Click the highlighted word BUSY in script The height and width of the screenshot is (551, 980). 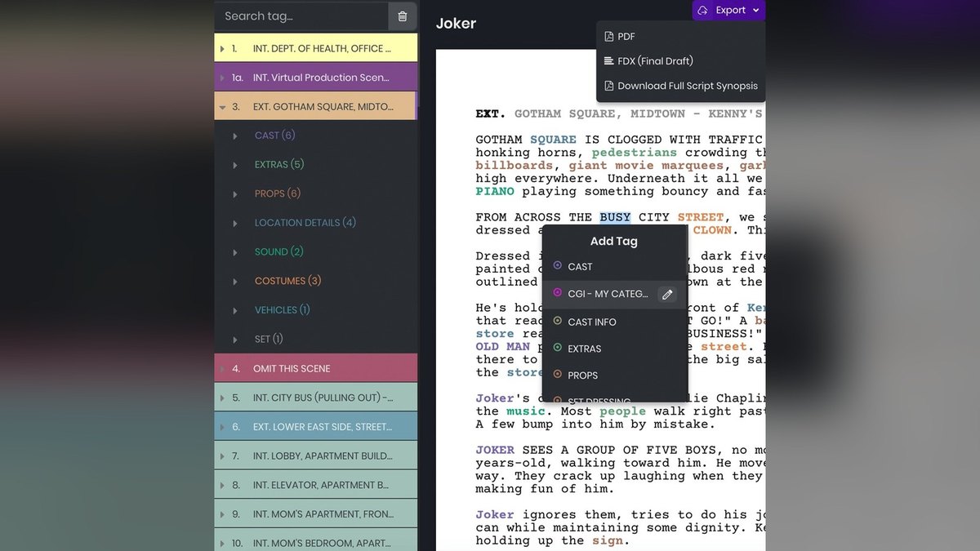(x=615, y=217)
